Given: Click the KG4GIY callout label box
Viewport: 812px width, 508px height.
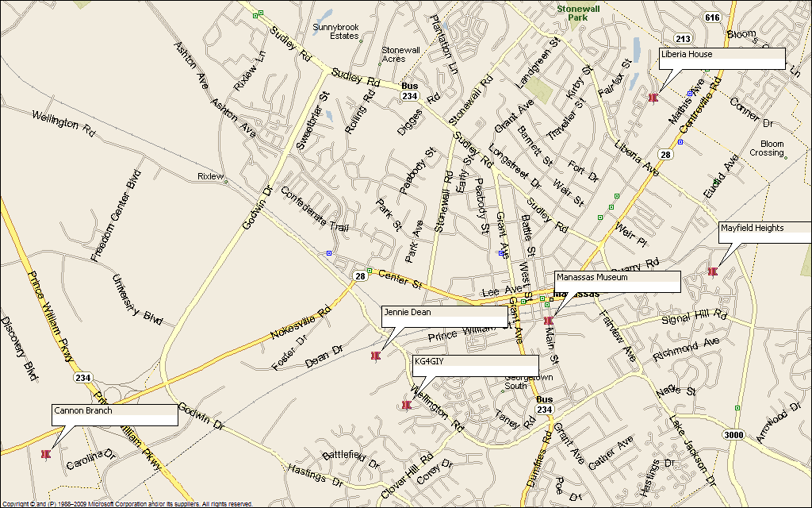Looking at the screenshot, I should [476, 365].
